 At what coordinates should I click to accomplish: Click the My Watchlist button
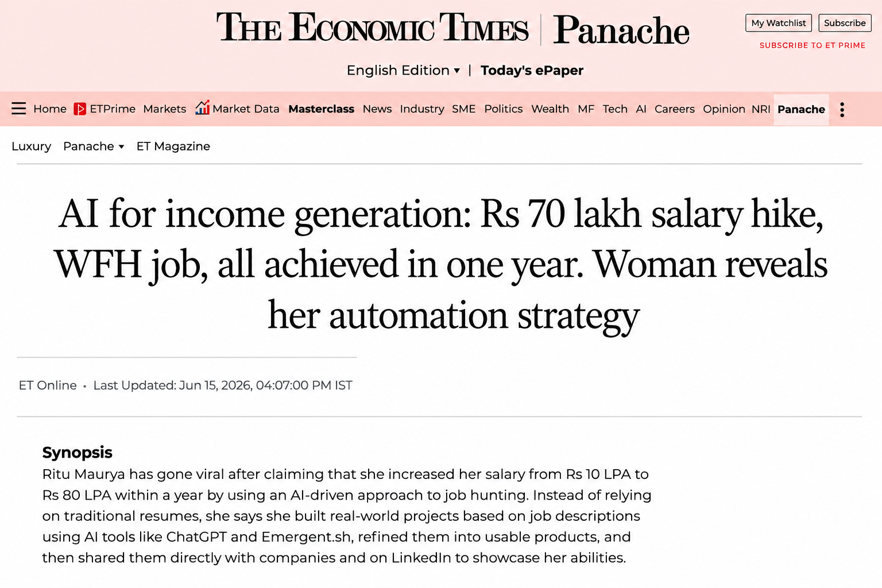tap(778, 23)
